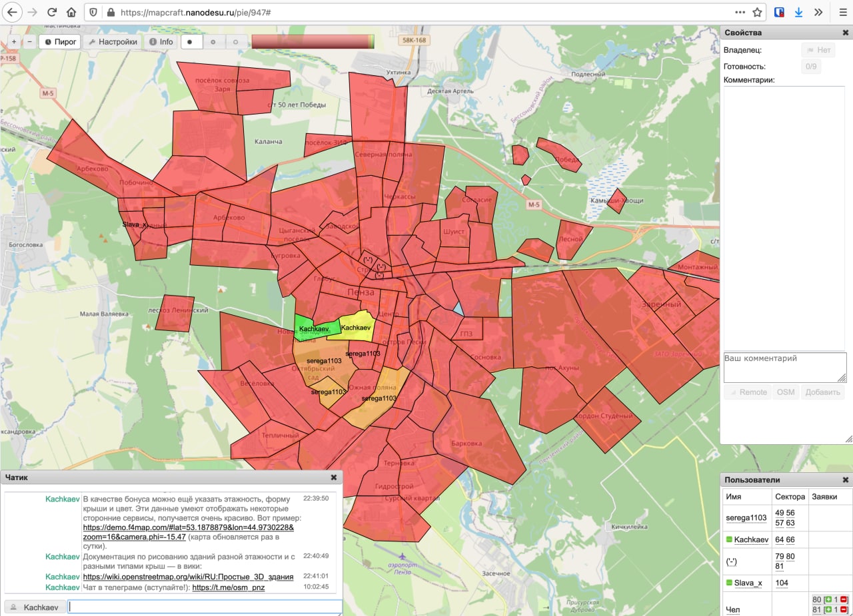Viewport: 853px width, 616px height.
Task: Click the OSM button
Action: pyautogui.click(x=786, y=392)
